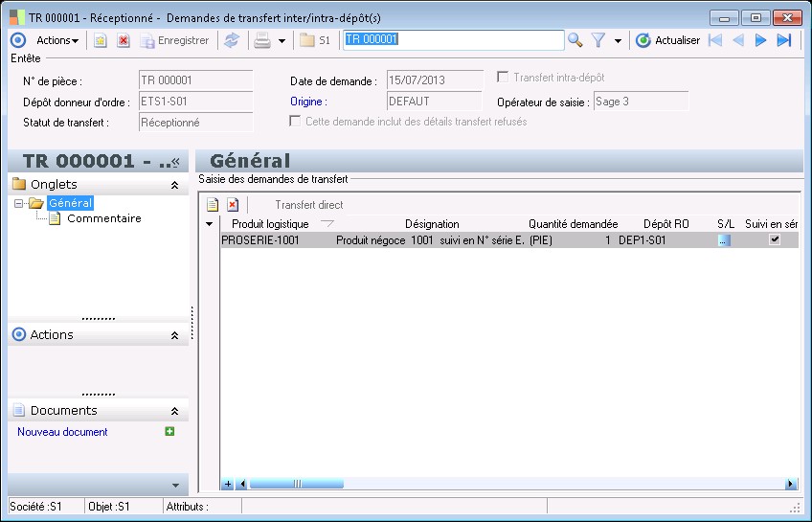The image size is (812, 522).
Task: Collapse the Documents panel section
Action: point(175,411)
